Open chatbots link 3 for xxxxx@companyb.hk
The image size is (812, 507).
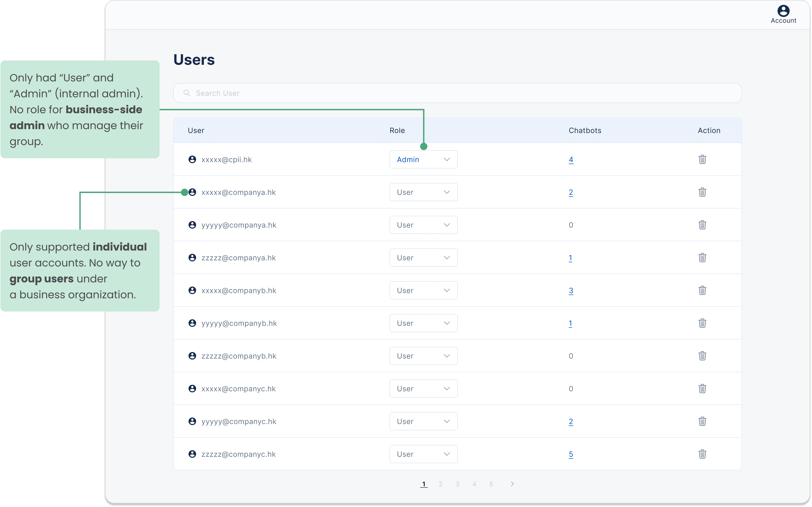571,290
